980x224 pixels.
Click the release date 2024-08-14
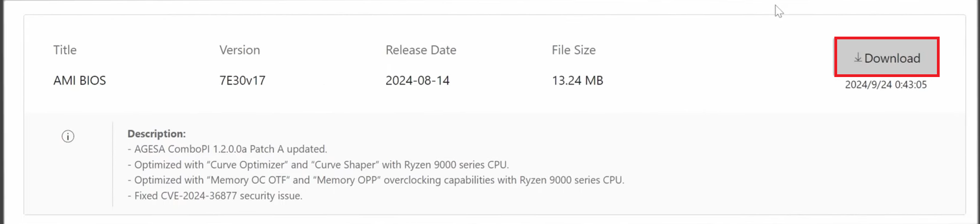pos(417,81)
